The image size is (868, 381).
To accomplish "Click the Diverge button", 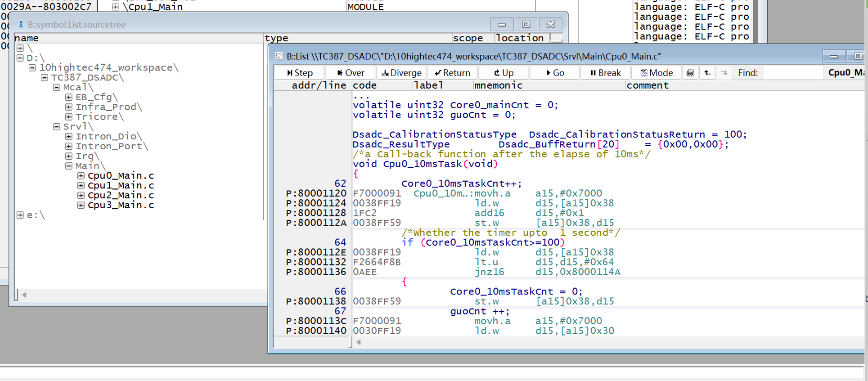I will (x=401, y=73).
